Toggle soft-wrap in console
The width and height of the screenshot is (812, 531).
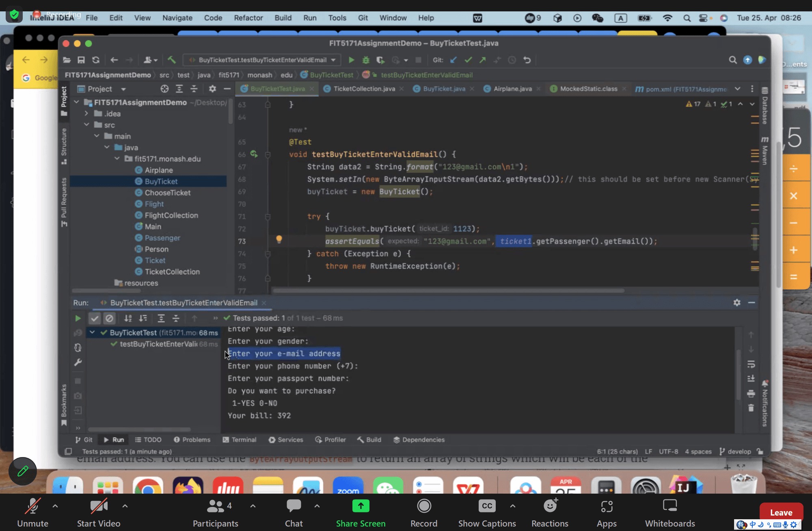tap(751, 364)
